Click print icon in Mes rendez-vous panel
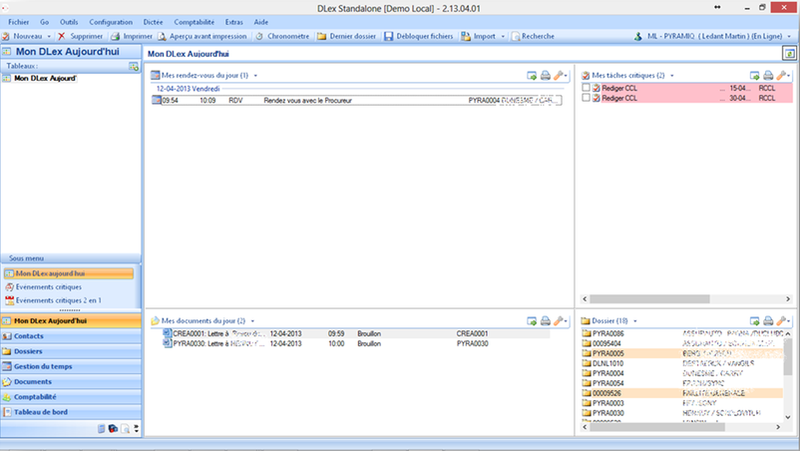This screenshot has height=451, width=800. point(545,75)
